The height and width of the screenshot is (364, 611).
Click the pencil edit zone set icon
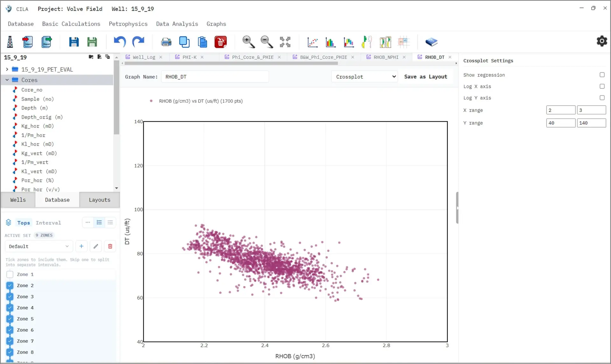click(96, 246)
